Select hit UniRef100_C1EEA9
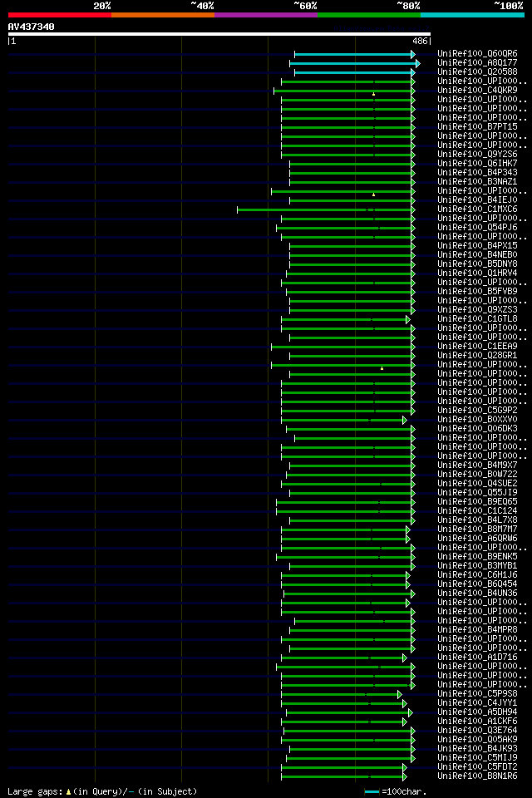Screen dimensions: 532x798 coord(477,347)
